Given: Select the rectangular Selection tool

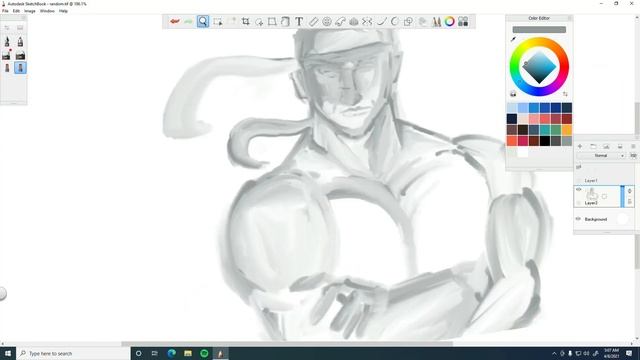Looking at the screenshot, I should pyautogui.click(x=218, y=22).
